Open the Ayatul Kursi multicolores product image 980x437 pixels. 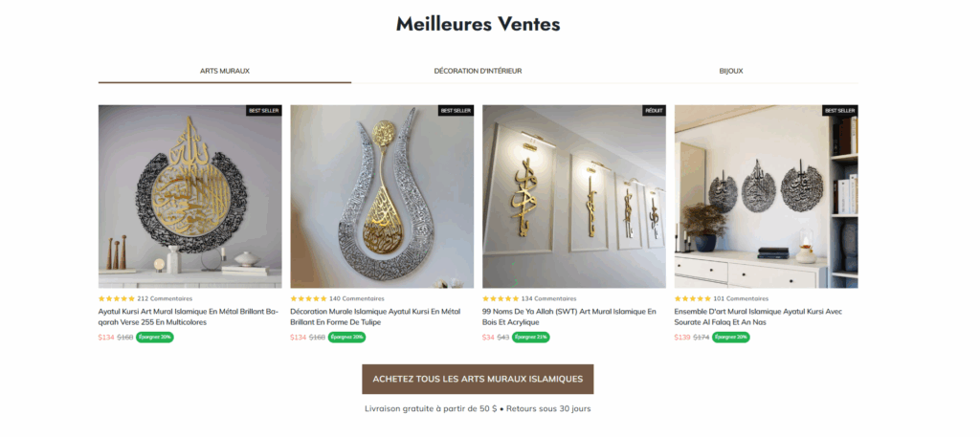190,196
